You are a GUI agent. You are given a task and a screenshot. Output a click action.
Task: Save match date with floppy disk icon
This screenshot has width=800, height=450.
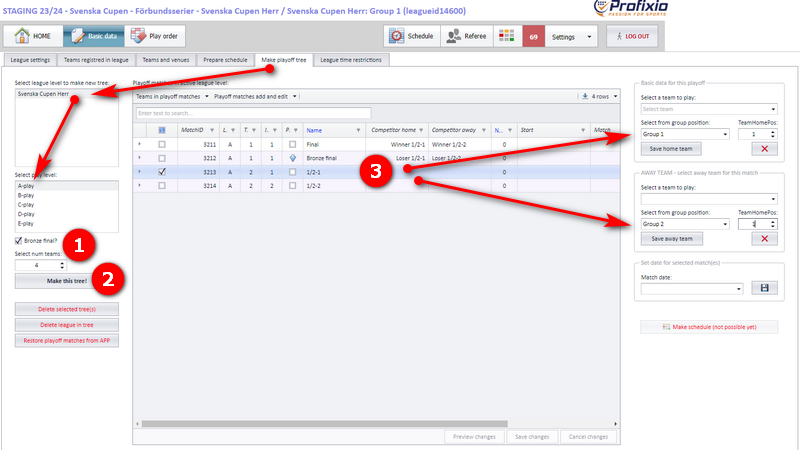[764, 288]
